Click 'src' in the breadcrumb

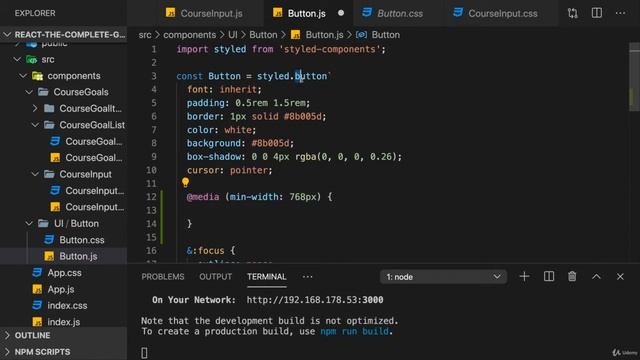pyautogui.click(x=145, y=35)
